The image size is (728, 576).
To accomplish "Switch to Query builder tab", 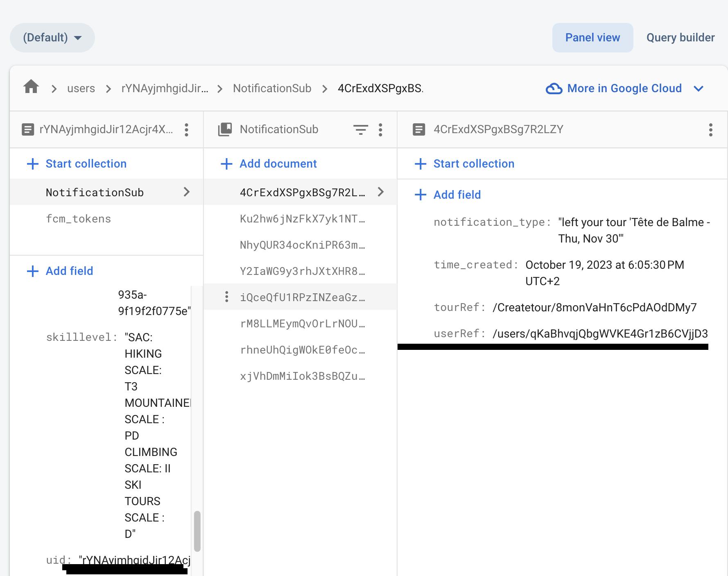I will [x=680, y=38].
